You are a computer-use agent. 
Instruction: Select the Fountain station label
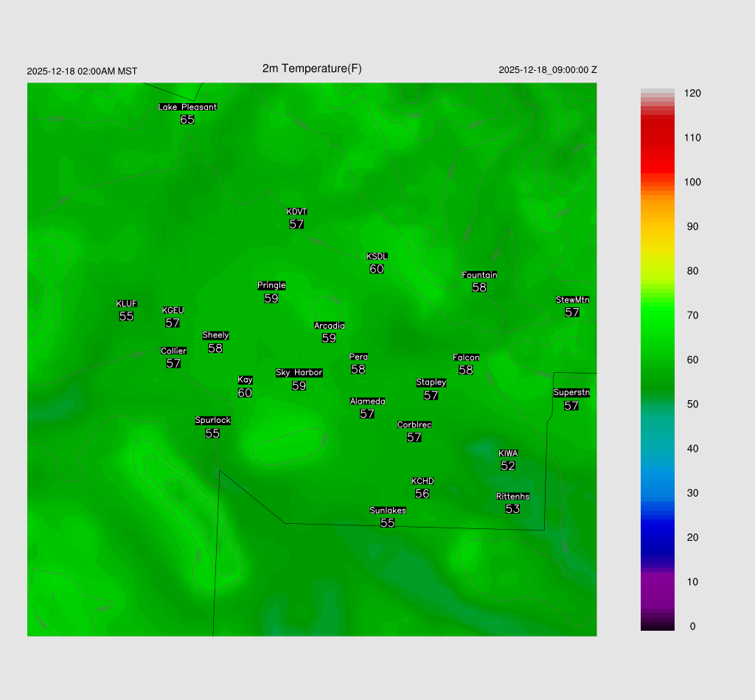pyautogui.click(x=479, y=275)
